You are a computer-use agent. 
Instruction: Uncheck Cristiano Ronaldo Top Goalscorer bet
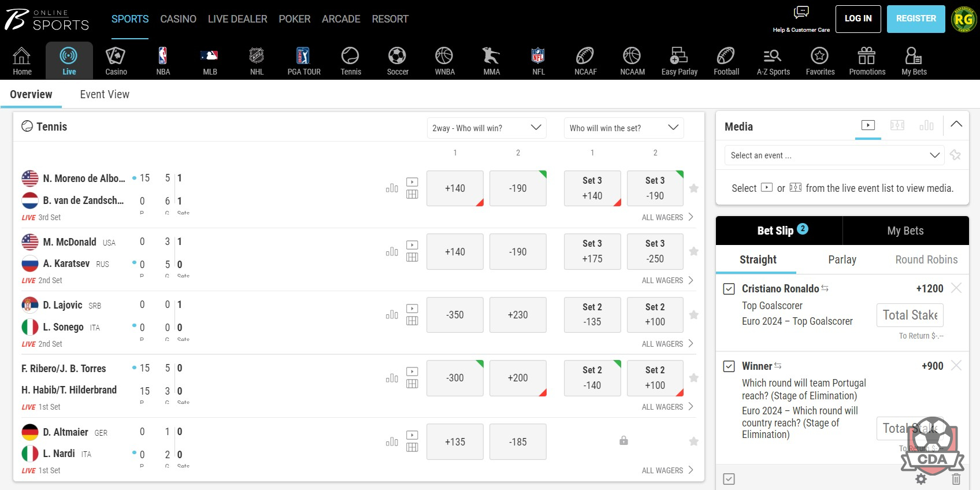click(729, 289)
